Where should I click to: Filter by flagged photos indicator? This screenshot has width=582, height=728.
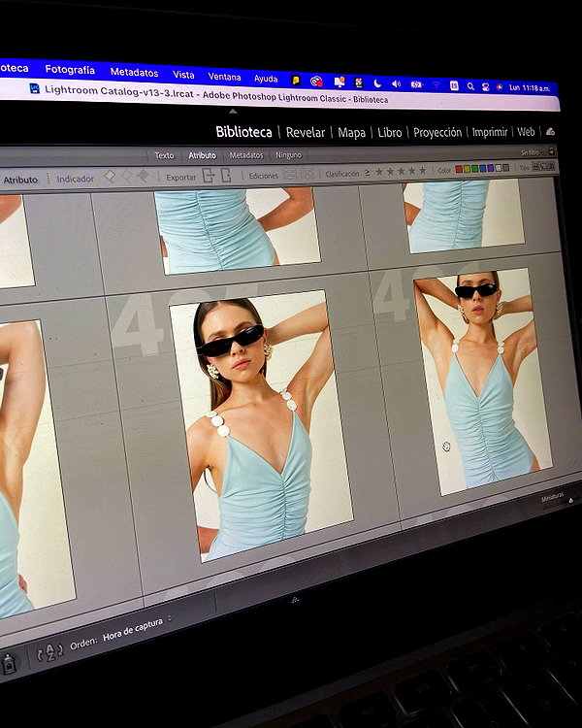(x=110, y=177)
